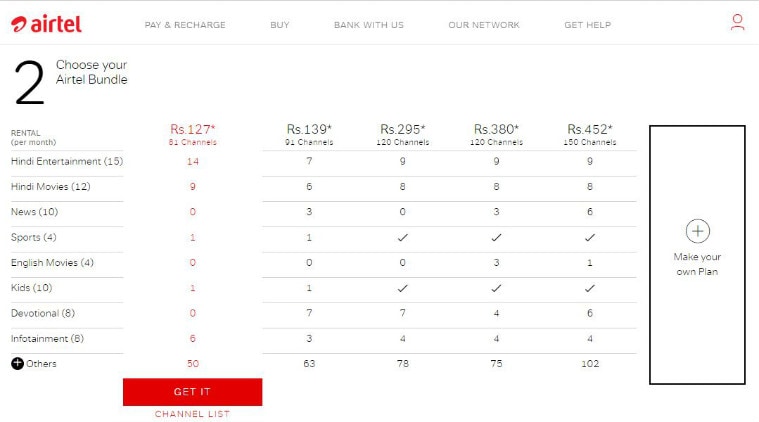The width and height of the screenshot is (759, 422).
Task: Click Kids checkmark under Rs.295 plan
Action: 403,288
